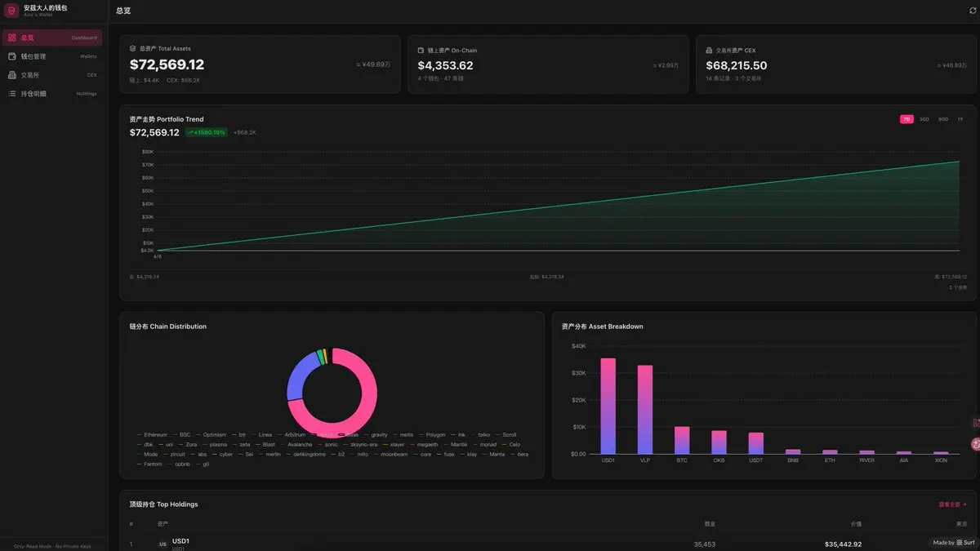Click the USD1 row in Top Holdings
The image size is (980, 551).
coord(548,543)
